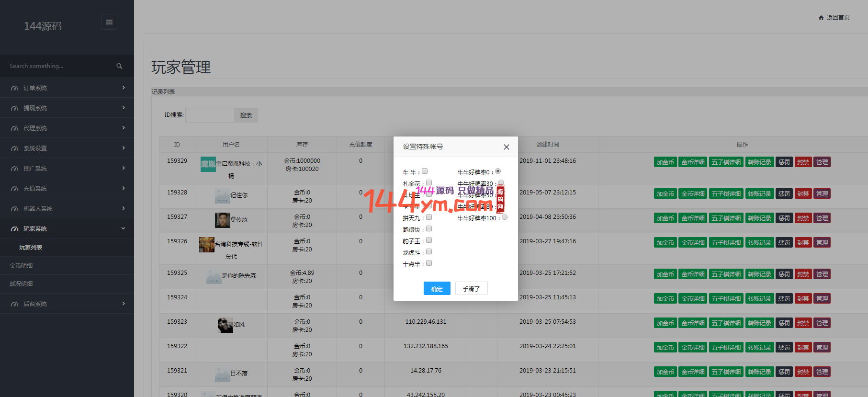Open the 战况明细 menu item
Viewport: 868px width, 397px height.
point(21,284)
